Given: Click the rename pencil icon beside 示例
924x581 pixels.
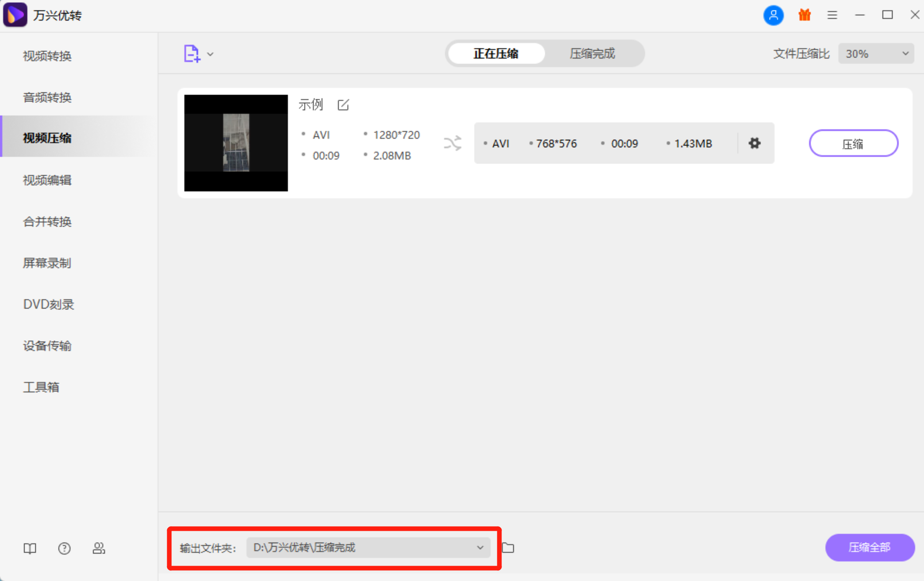Looking at the screenshot, I should (x=343, y=105).
